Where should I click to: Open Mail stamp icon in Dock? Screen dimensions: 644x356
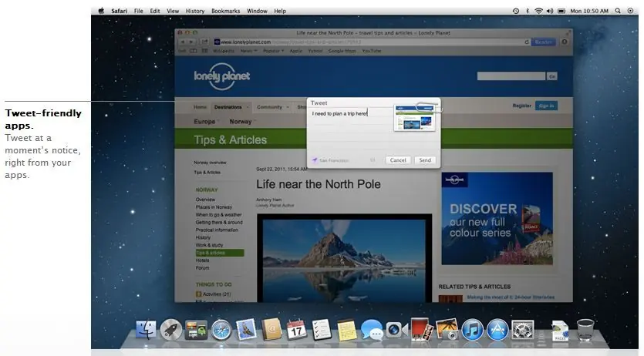246,330
